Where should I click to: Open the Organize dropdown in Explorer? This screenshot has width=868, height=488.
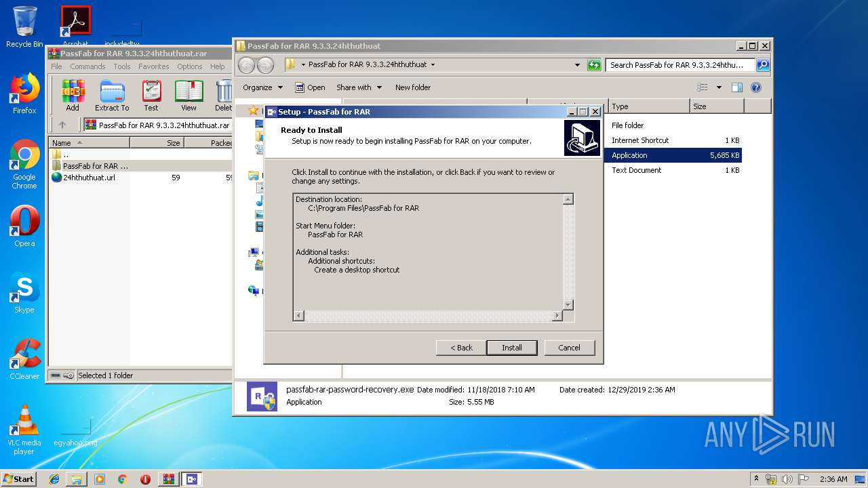[x=263, y=87]
